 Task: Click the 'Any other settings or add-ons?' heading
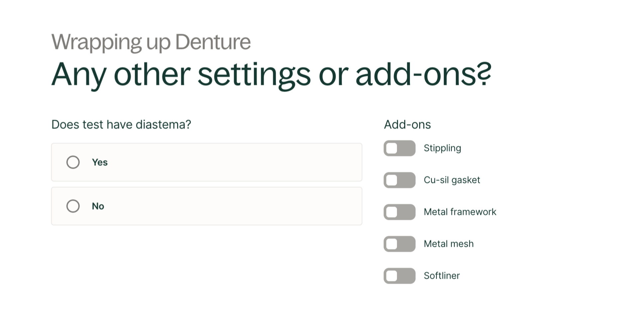pyautogui.click(x=271, y=74)
